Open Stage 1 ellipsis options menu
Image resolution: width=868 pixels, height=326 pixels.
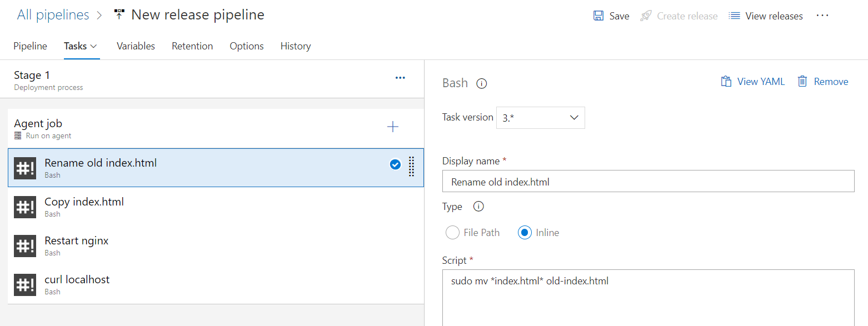[400, 78]
